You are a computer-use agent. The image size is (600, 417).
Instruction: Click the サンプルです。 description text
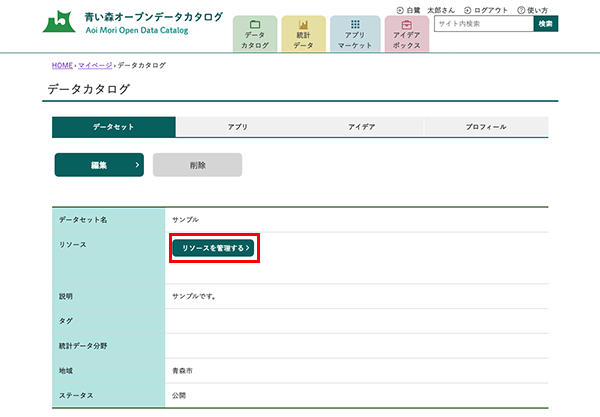tap(194, 296)
